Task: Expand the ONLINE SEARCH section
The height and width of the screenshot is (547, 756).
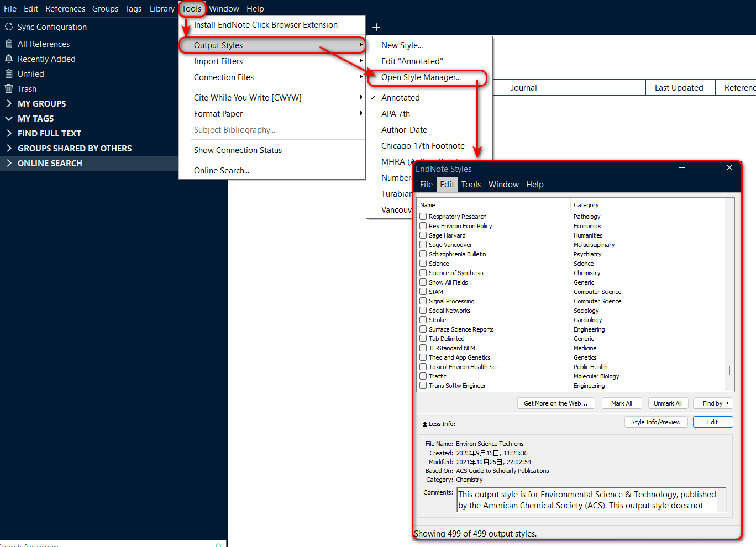Action: tap(9, 163)
